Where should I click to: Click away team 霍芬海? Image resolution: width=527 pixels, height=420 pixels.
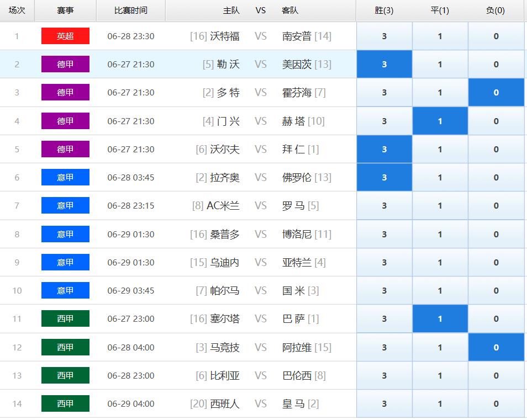[297, 92]
